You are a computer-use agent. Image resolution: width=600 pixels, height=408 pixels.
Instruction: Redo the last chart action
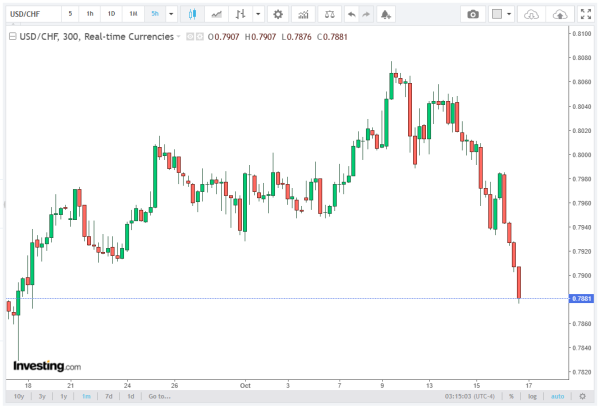click(367, 14)
